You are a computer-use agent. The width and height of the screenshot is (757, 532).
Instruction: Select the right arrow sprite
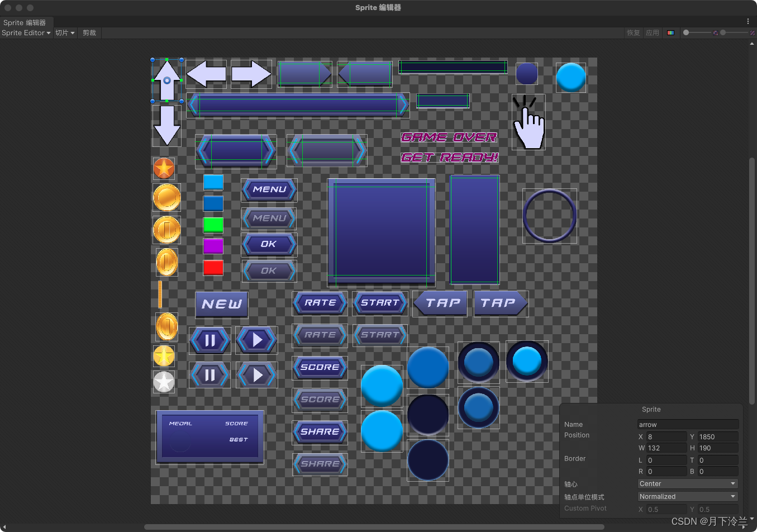pyautogui.click(x=251, y=74)
